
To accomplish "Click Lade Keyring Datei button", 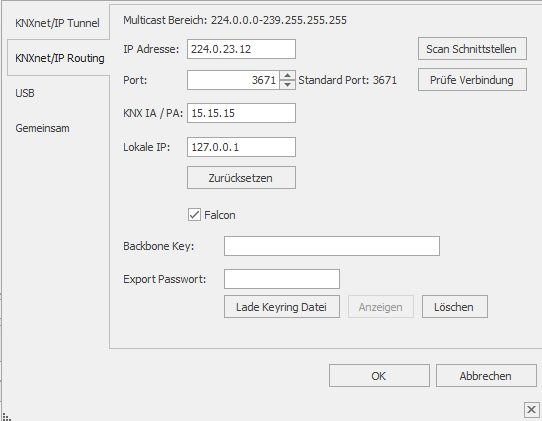I will pos(282,307).
